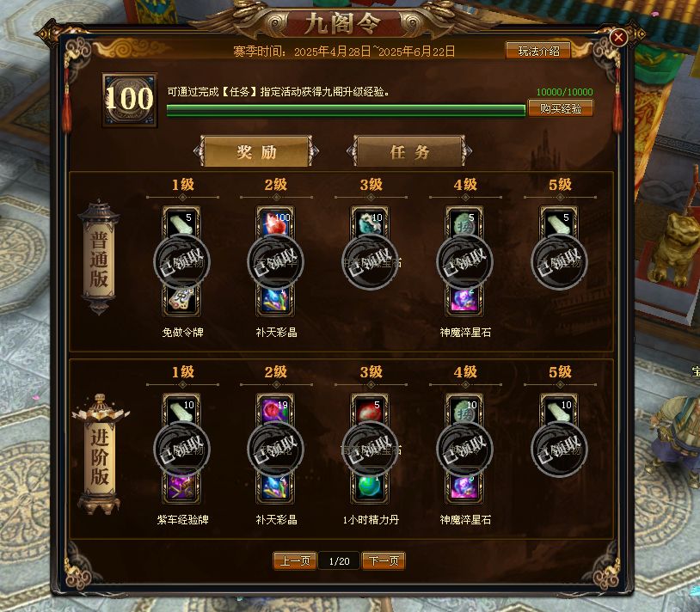
Task: Open the 玩法介绍 gameplay introduction
Action: [x=538, y=51]
